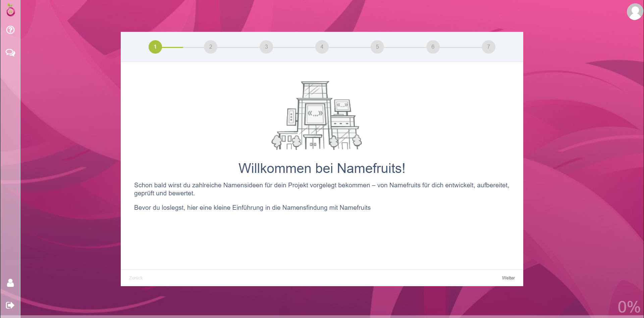Screen dimensions: 644x318
Task: Open help via question mark icon
Action: pos(10,30)
